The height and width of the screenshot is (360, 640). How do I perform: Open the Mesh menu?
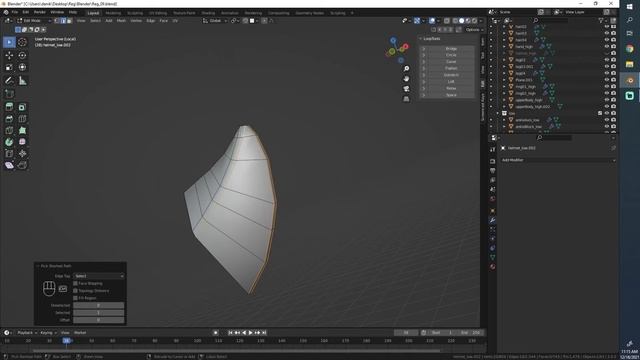[x=122, y=20]
